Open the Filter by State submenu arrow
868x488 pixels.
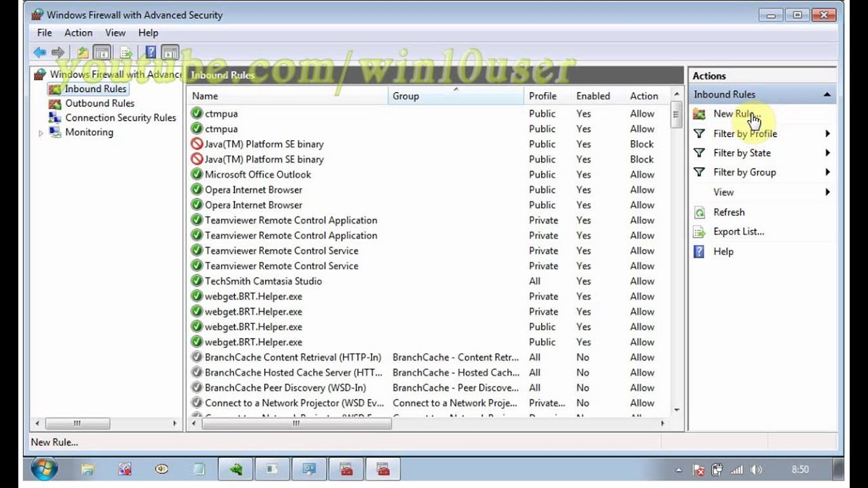coord(827,152)
